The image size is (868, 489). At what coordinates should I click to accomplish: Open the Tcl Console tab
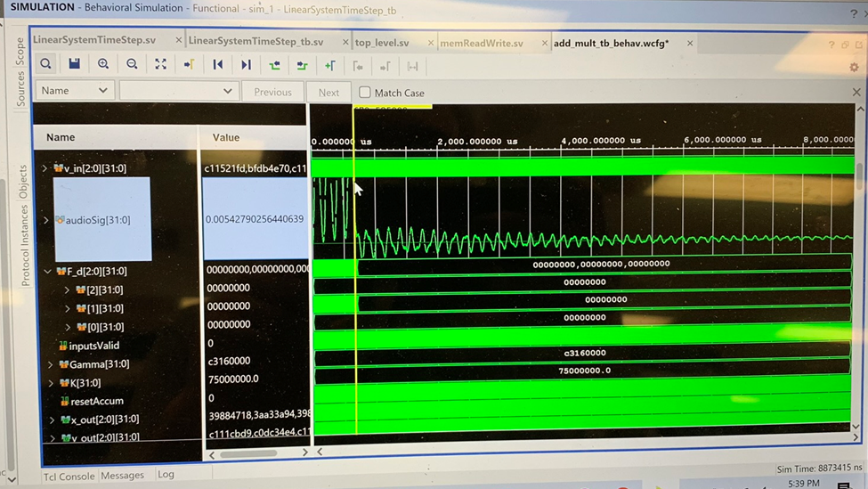(69, 476)
